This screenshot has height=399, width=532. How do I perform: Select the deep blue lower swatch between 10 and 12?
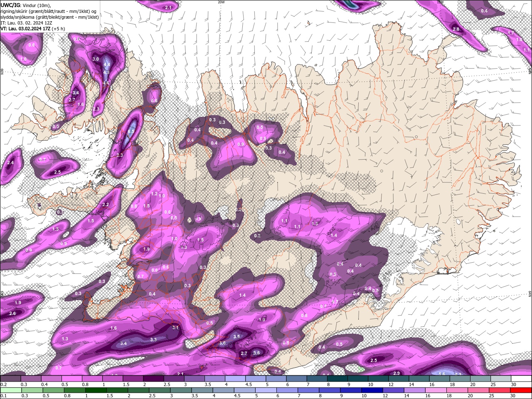pyautogui.click(x=373, y=390)
